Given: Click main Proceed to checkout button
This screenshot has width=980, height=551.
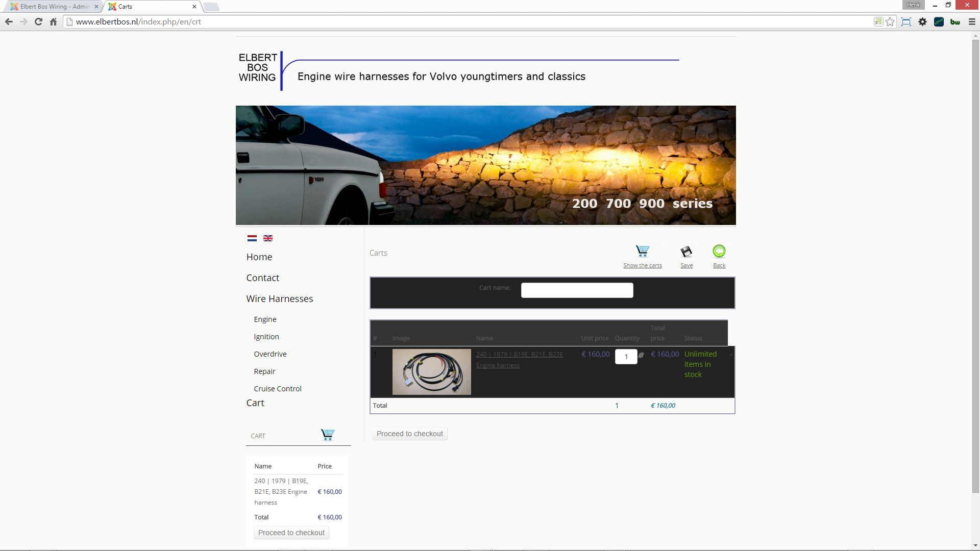Looking at the screenshot, I should point(409,434).
